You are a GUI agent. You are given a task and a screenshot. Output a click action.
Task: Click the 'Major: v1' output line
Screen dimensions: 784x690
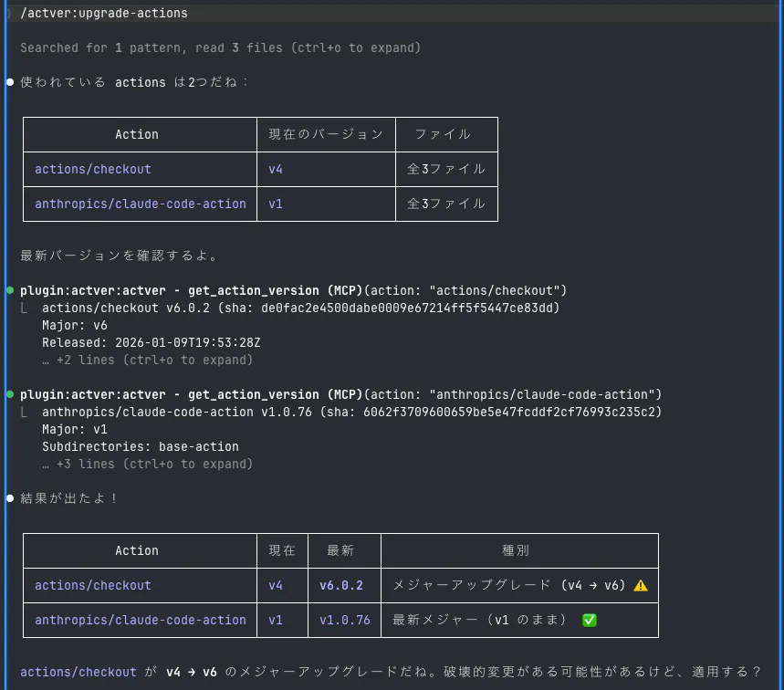pyautogui.click(x=75, y=430)
